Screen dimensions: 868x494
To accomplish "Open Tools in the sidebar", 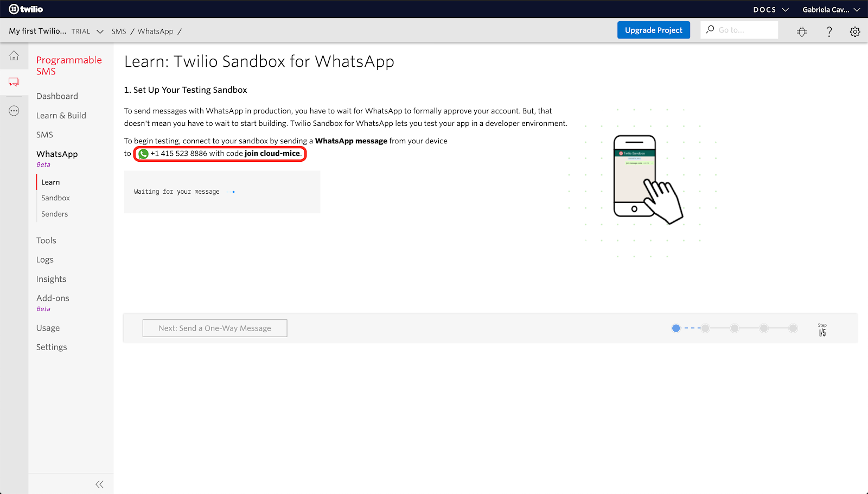I will pyautogui.click(x=46, y=240).
